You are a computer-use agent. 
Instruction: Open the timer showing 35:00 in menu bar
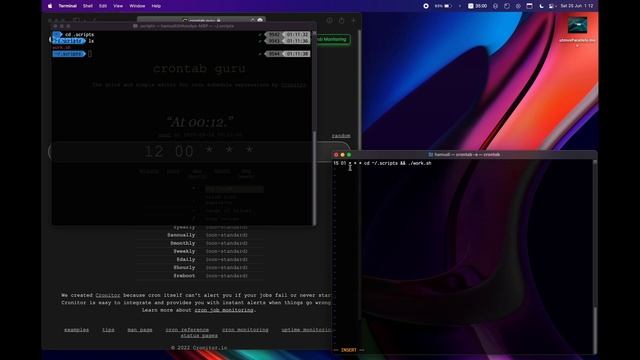(477, 6)
